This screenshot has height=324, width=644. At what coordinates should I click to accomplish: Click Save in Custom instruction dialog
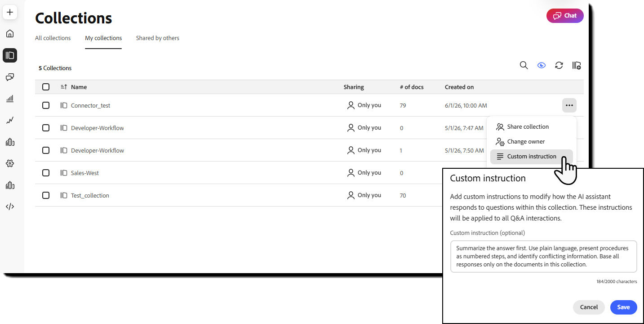[x=623, y=307]
